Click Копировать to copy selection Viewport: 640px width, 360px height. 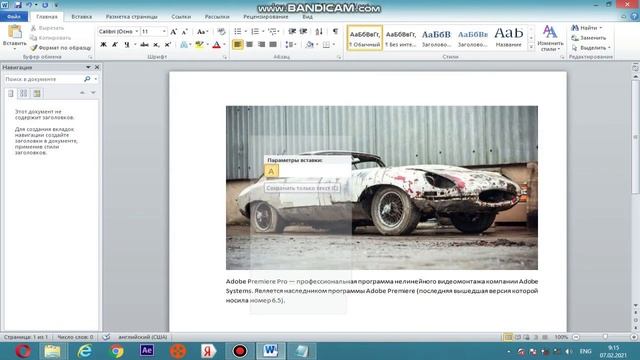pyautogui.click(x=51, y=38)
